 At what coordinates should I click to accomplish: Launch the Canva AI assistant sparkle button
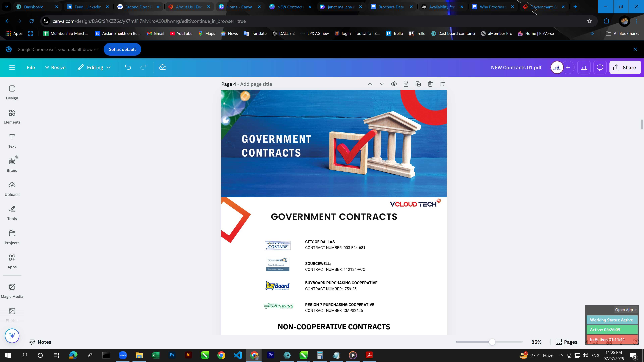[x=12, y=336]
